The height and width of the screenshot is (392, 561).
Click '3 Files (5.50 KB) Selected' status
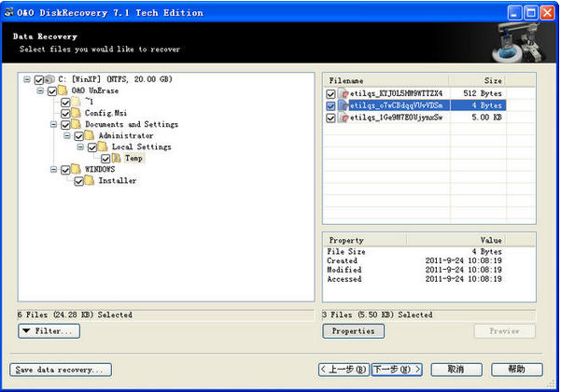[x=377, y=315]
